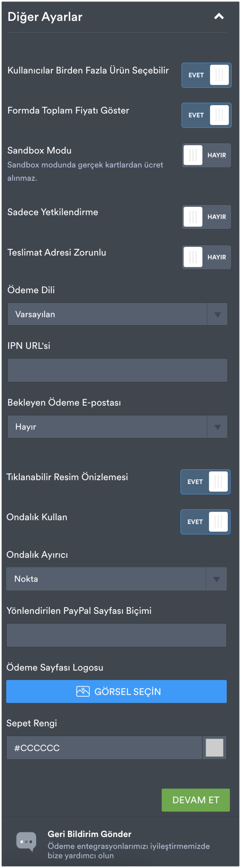
Task: Open the Ödeme Dili dropdown
Action: tap(117, 314)
